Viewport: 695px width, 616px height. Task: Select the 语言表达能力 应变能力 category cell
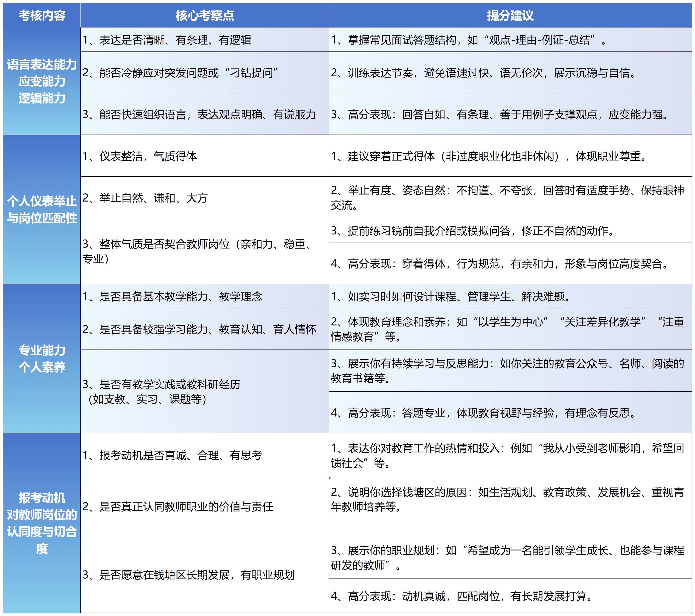point(41,81)
